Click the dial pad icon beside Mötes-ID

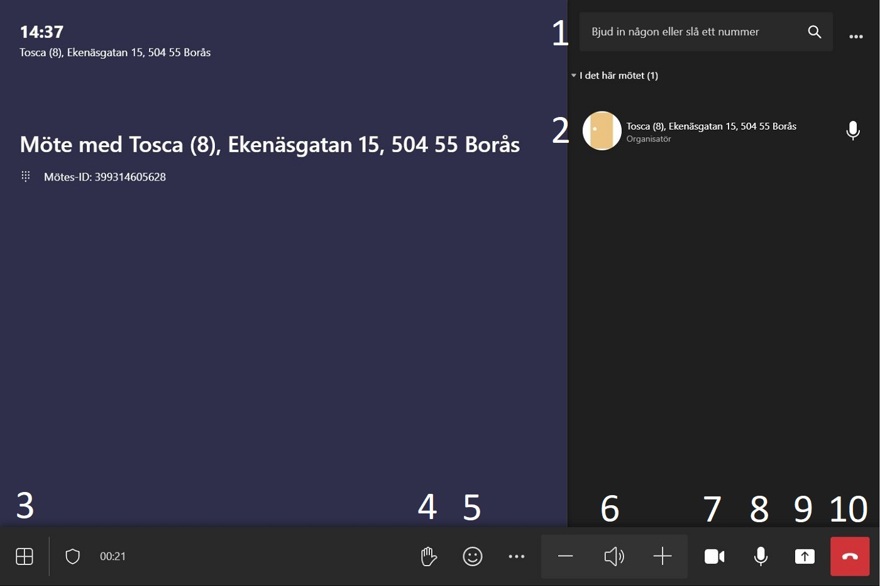point(26,177)
